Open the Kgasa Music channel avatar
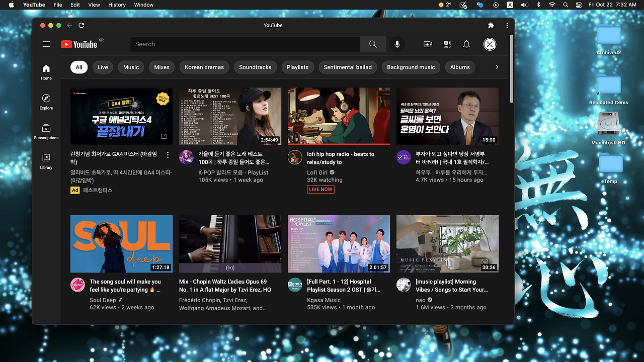The image size is (644, 362). tap(295, 285)
